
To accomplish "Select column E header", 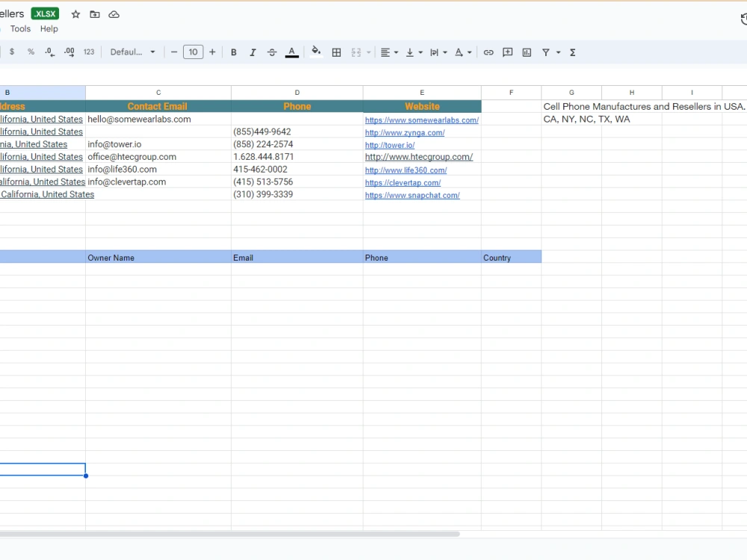I will [422, 93].
